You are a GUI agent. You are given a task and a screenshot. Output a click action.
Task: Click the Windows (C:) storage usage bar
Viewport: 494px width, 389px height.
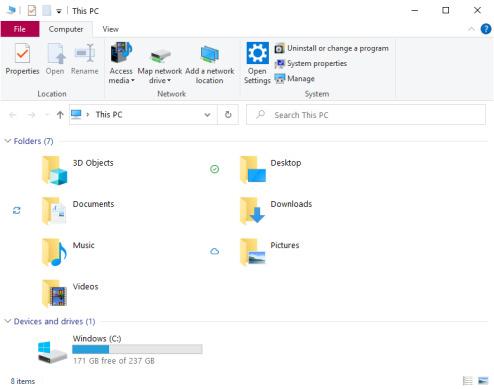coord(137,349)
